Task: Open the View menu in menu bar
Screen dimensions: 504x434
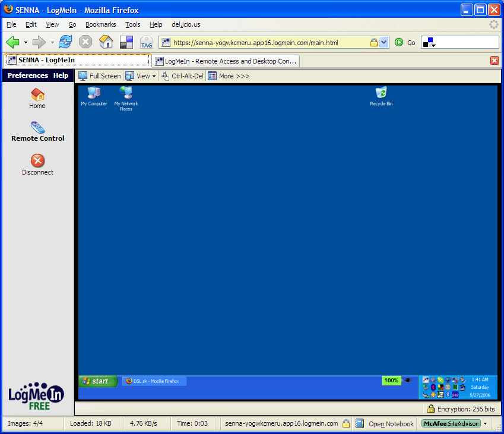Action: 52,24
